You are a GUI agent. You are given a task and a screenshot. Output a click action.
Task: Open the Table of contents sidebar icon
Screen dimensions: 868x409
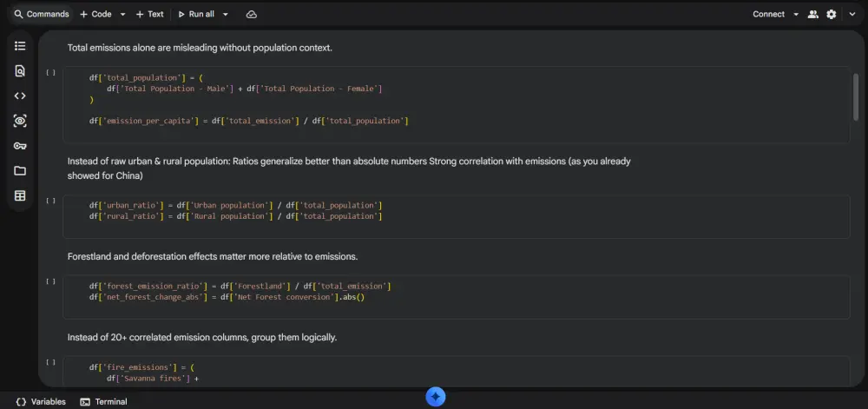(x=20, y=46)
